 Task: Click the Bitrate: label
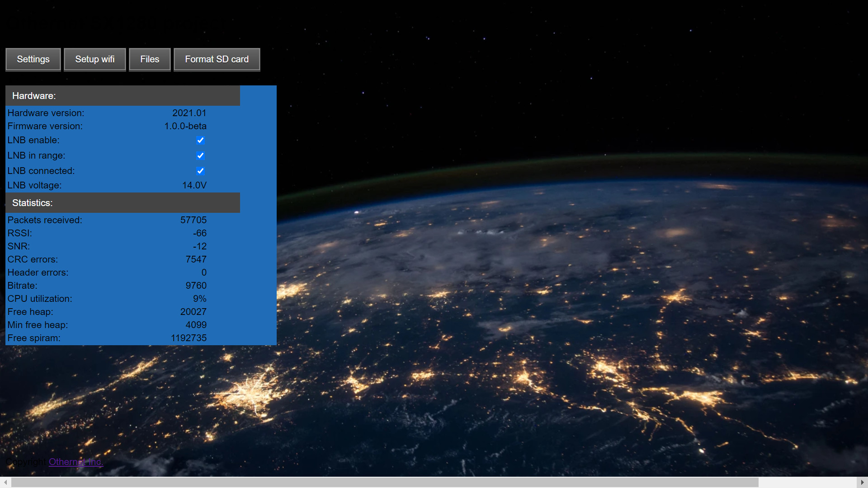coord(23,286)
